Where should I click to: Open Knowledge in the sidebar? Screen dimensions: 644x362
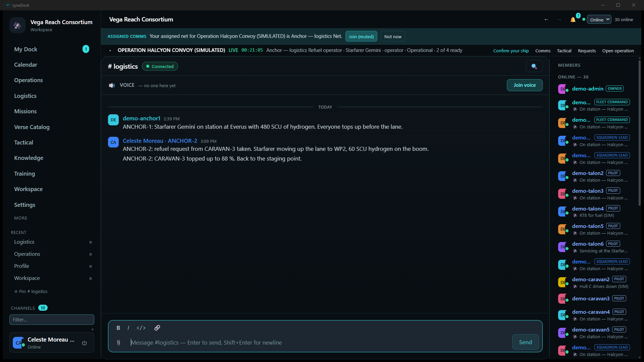[52, 158]
